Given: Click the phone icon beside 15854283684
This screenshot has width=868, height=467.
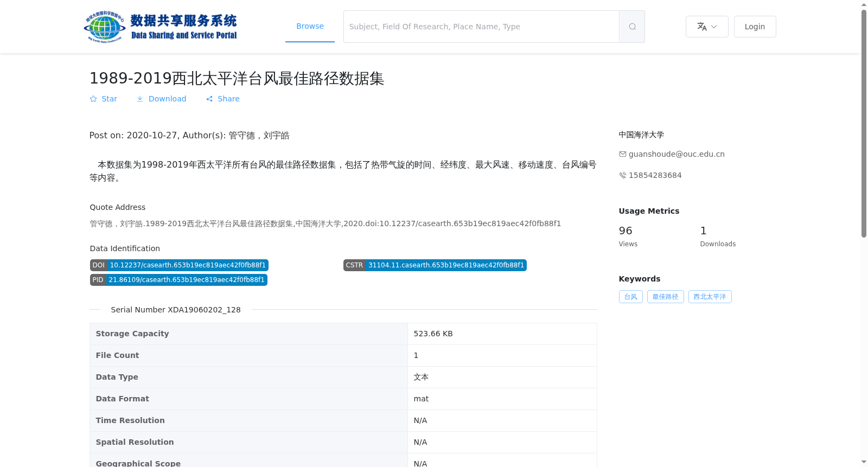Looking at the screenshot, I should click(x=623, y=175).
